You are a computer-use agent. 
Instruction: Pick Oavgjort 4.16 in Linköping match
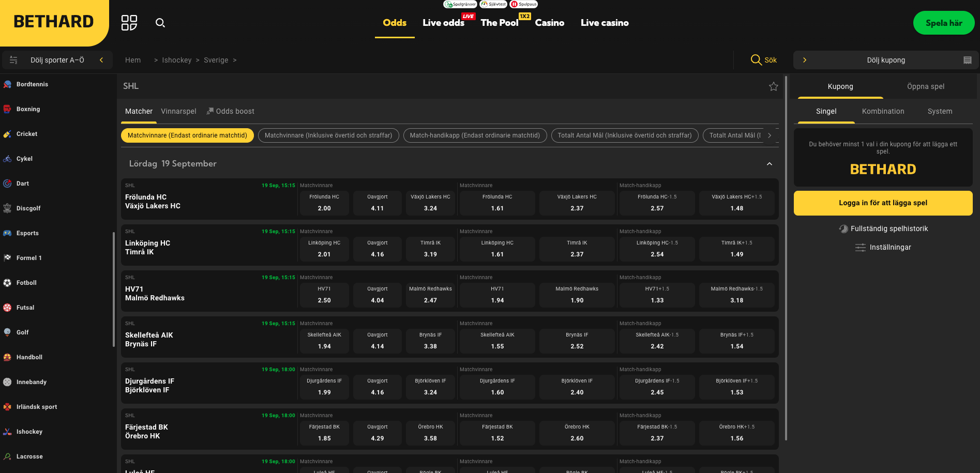[378, 249]
